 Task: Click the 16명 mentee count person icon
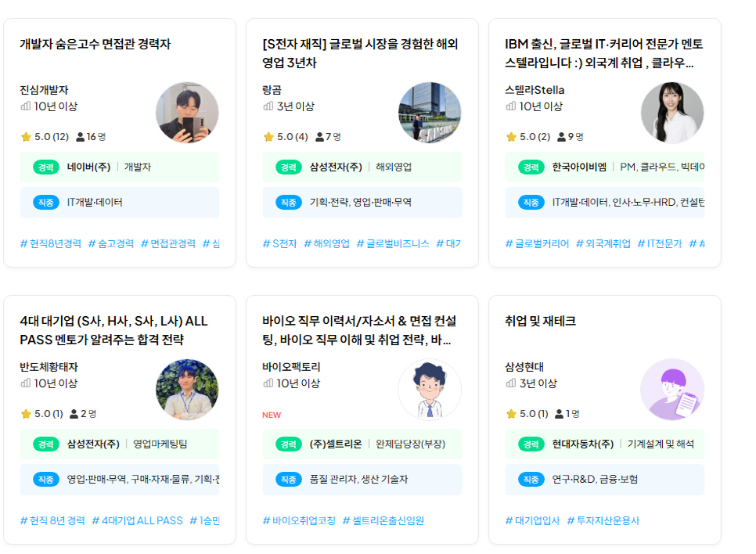pyautogui.click(x=81, y=137)
